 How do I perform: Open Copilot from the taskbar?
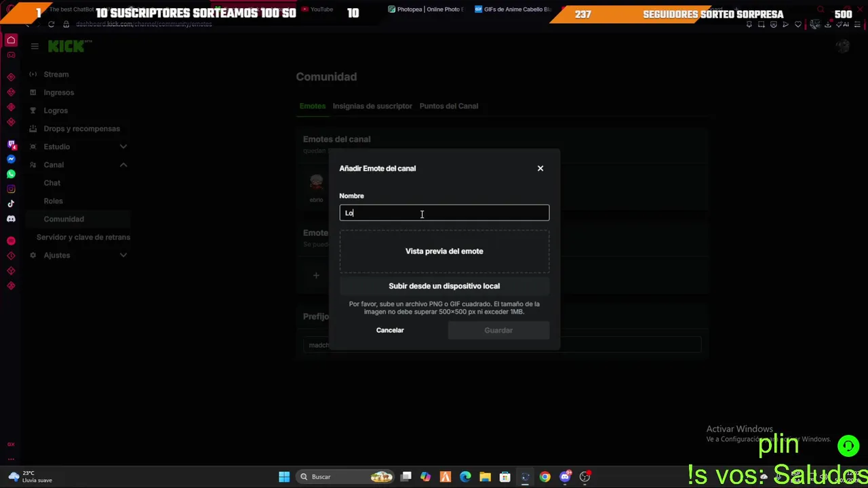tap(425, 477)
